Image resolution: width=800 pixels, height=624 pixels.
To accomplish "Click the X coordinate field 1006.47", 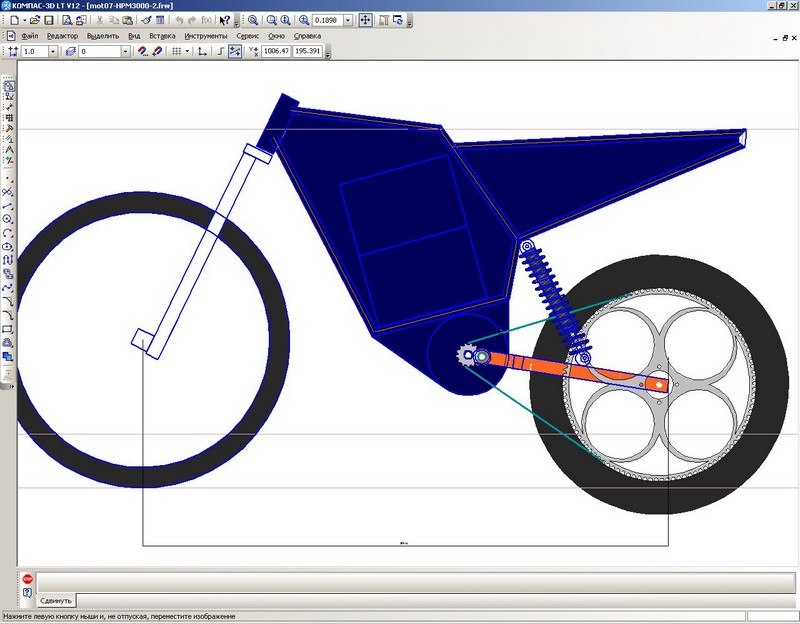I will (x=275, y=51).
